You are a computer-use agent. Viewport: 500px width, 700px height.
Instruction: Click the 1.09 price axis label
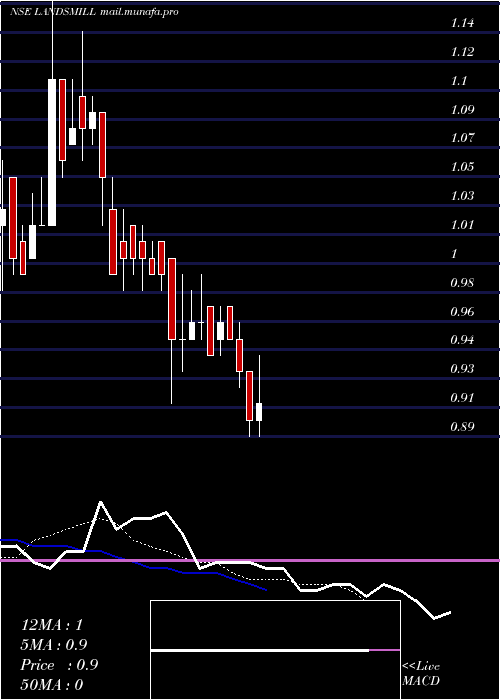coord(462,109)
